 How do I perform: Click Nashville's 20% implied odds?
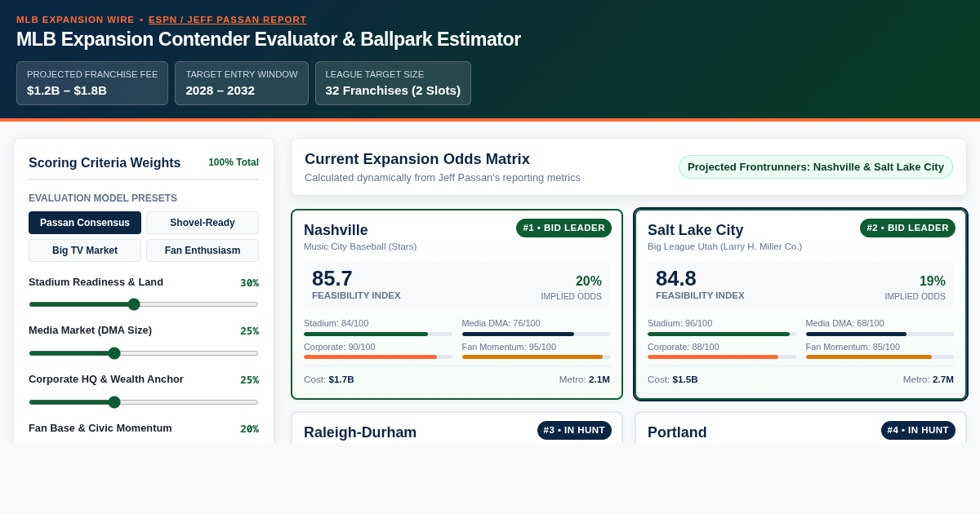(589, 281)
